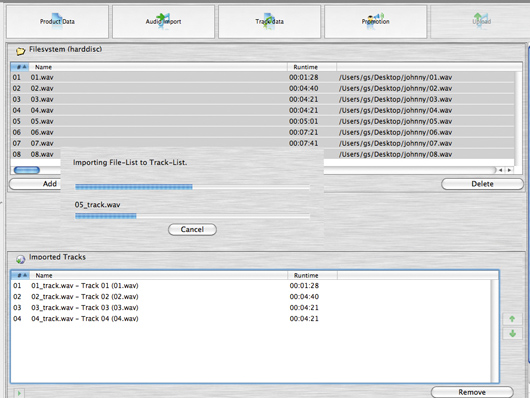Open the Product Data step
Screen dimensions: 530x398
pyautogui.click(x=57, y=22)
